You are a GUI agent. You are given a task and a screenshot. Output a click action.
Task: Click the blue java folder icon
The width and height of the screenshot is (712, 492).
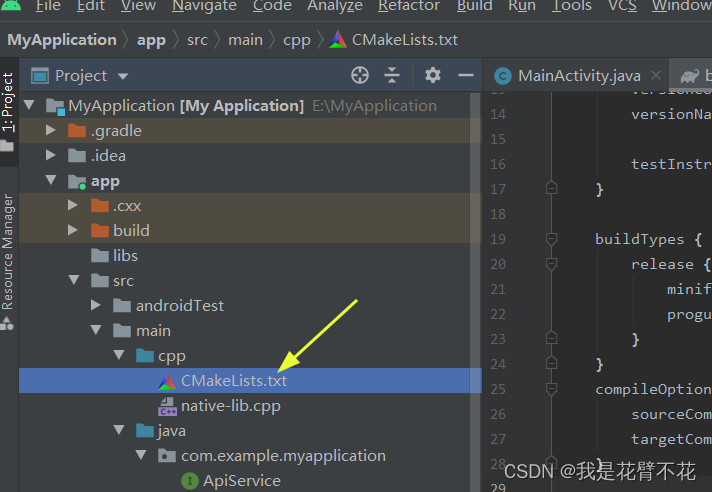coord(145,430)
